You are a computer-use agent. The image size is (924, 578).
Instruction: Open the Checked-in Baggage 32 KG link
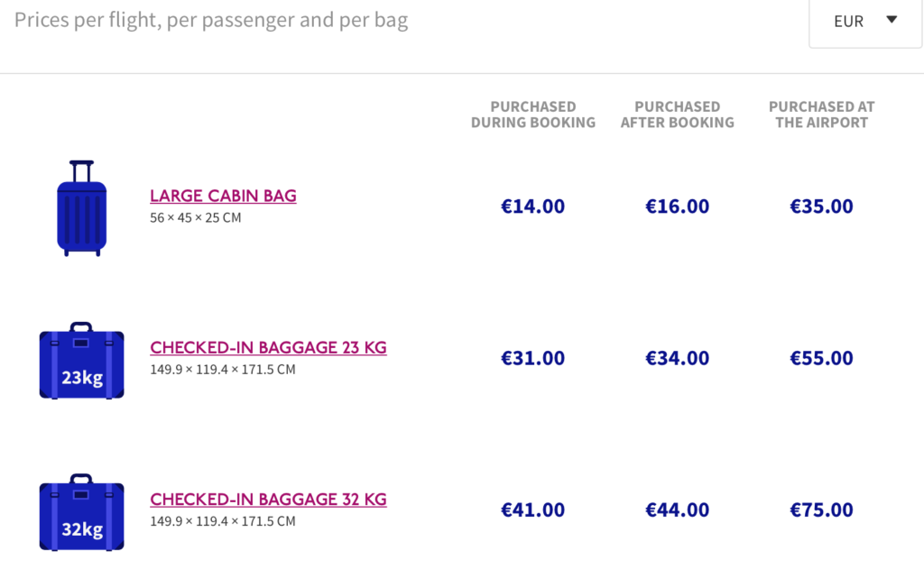pyautogui.click(x=268, y=500)
